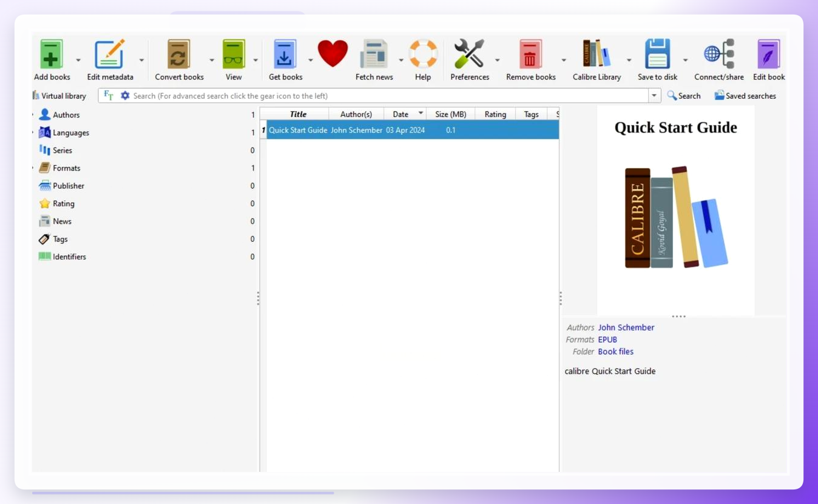Focus the search input field
Screen dimensions: 818x504
390,96
